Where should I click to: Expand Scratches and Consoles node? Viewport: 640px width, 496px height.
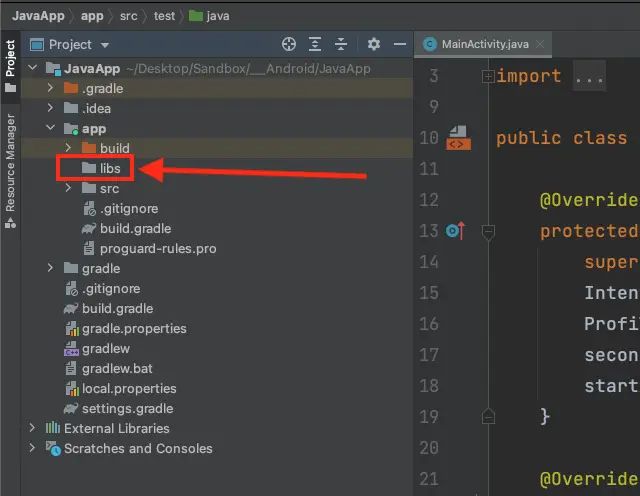32,448
